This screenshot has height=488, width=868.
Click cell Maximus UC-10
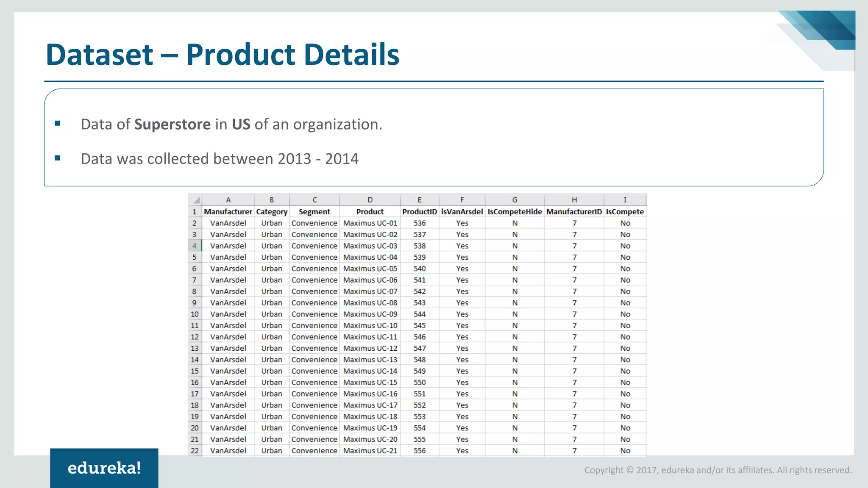click(x=370, y=325)
